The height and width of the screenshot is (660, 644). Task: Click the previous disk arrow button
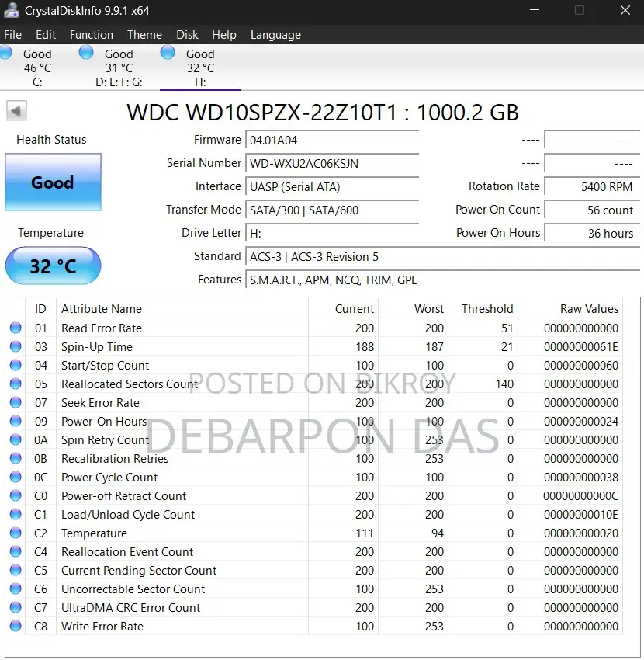pyautogui.click(x=16, y=111)
